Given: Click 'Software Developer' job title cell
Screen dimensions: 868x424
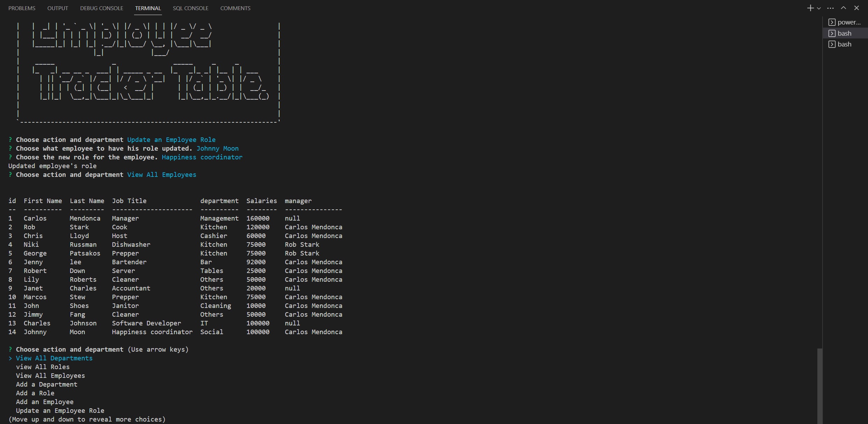Looking at the screenshot, I should click(x=146, y=323).
